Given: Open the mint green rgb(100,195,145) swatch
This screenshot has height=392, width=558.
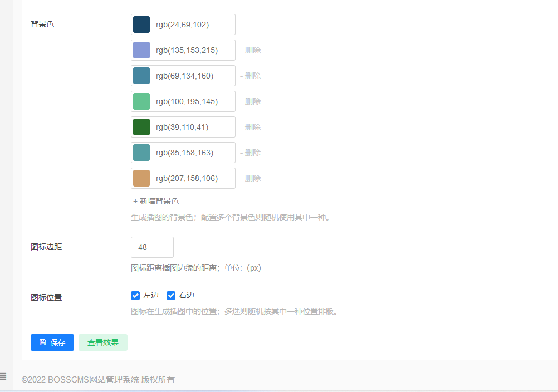Looking at the screenshot, I should 141,101.
